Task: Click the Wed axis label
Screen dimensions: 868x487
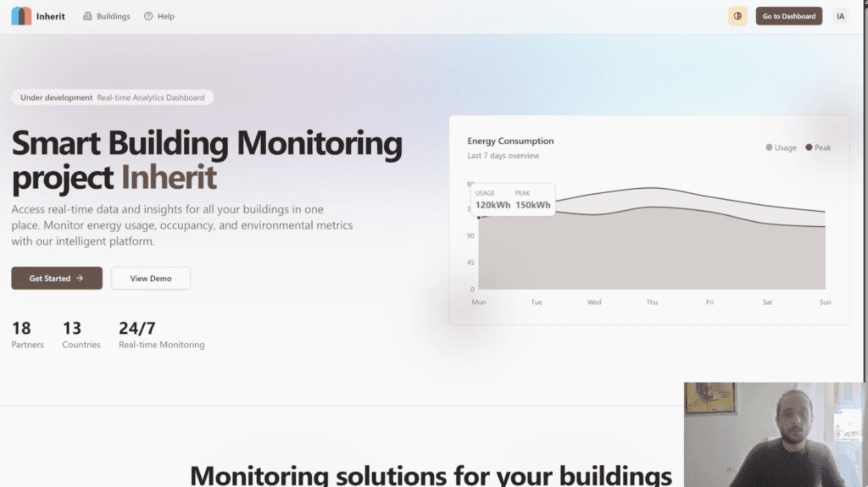Action: [594, 302]
